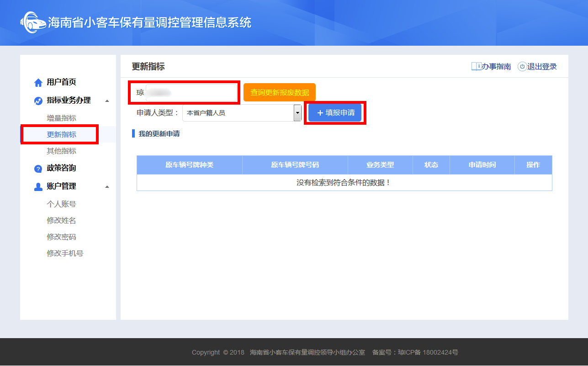This screenshot has height=366, width=588.
Task: Click the power icon next to 退出登录
Action: (x=522, y=67)
